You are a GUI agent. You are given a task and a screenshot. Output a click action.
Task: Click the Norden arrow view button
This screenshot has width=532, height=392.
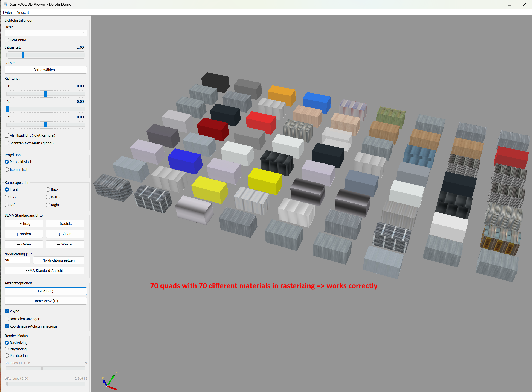24,234
